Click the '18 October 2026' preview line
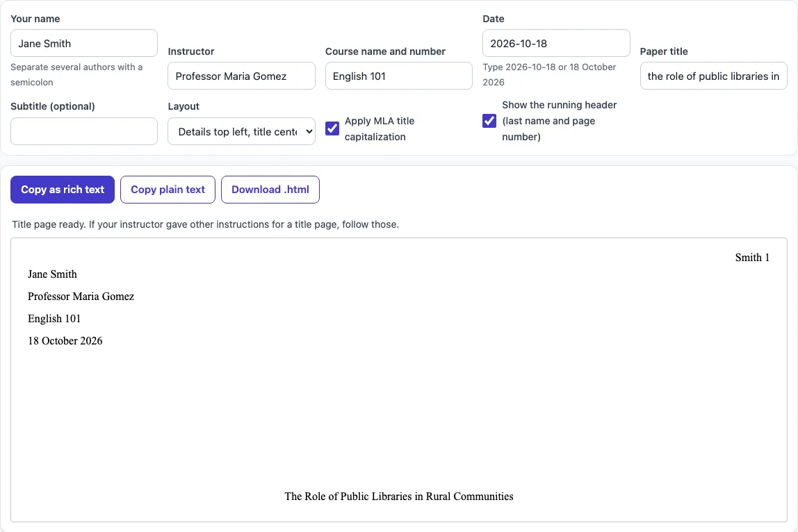The height and width of the screenshot is (532, 798). coord(65,341)
